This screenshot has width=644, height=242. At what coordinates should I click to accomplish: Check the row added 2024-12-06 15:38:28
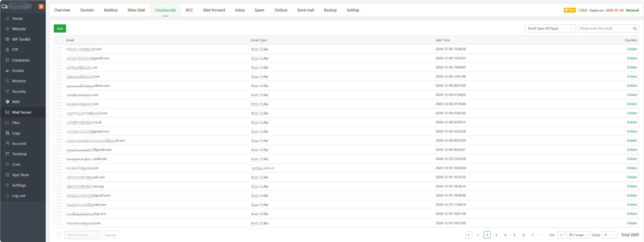tap(59, 49)
